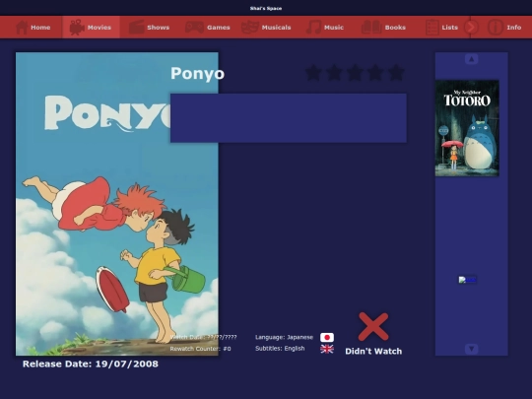Click the UK flag icon
Screen dimensions: 532x399
tap(327, 349)
